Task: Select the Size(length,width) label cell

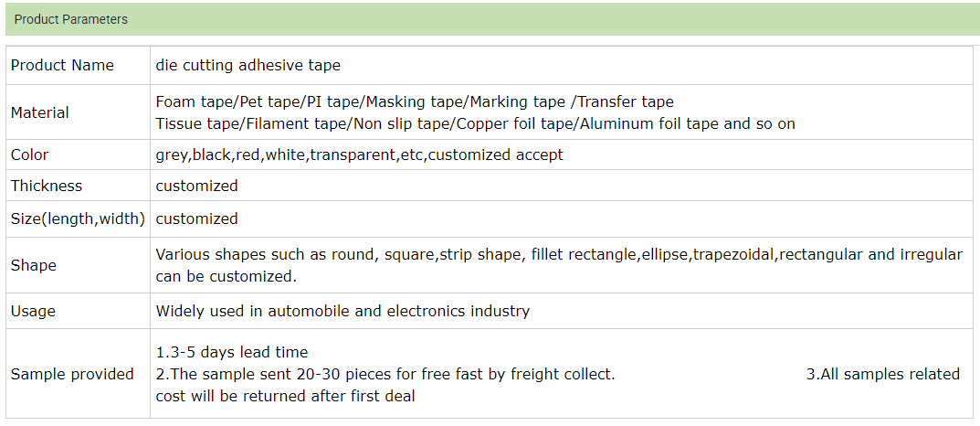Action: click(78, 218)
